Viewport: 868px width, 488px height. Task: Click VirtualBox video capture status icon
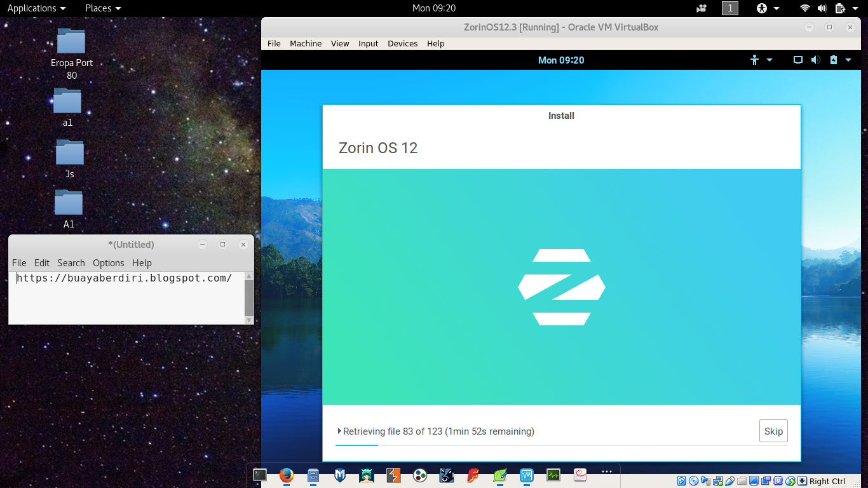click(766, 481)
